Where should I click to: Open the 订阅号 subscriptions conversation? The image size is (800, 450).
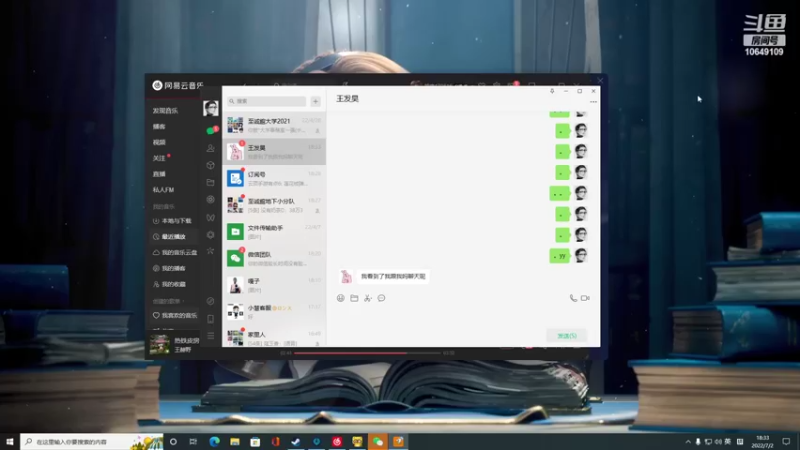click(274, 178)
